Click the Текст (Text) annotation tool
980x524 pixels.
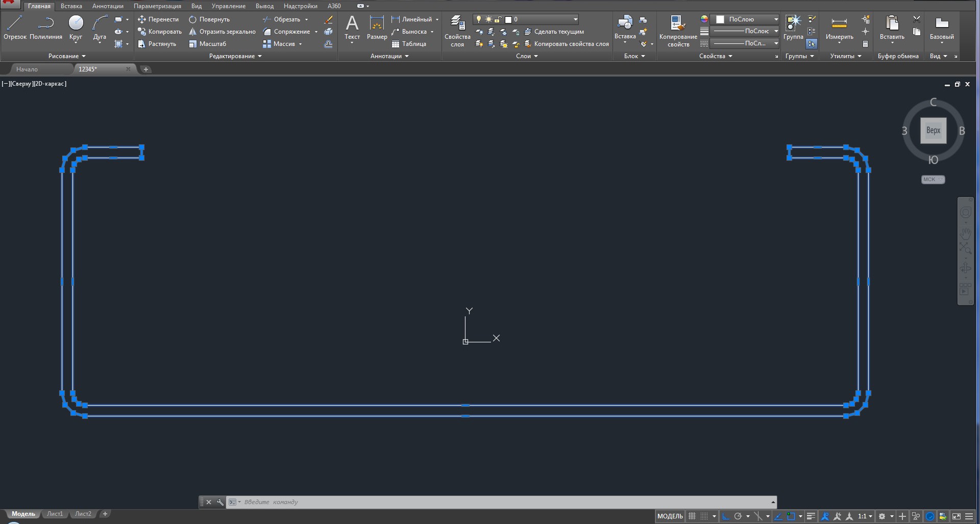click(x=352, y=28)
